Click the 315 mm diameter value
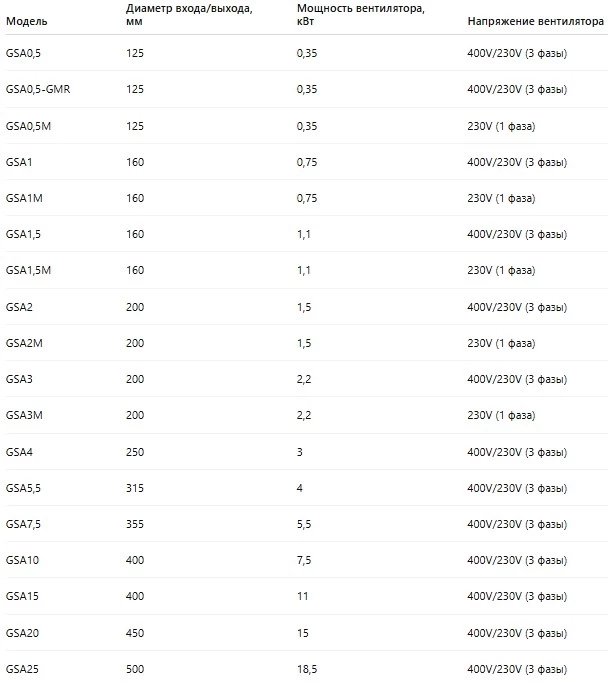Image resolution: width=608 pixels, height=683 pixels. pos(135,487)
